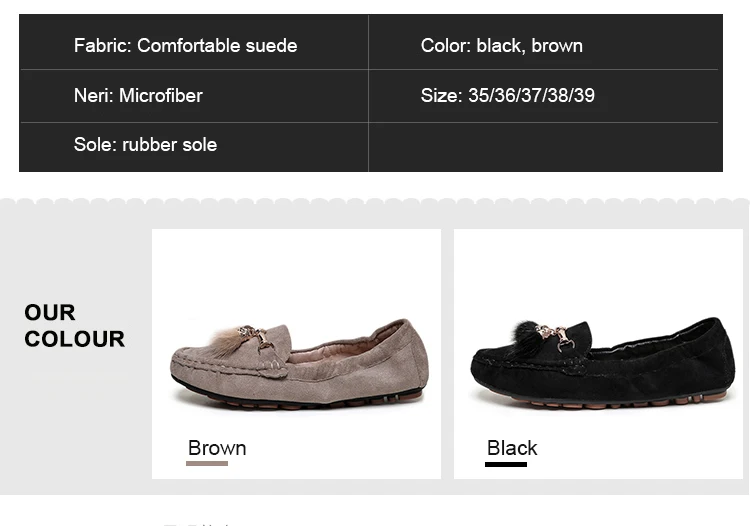Click the Size: 35/36/37/38/39 text
The image size is (750, 526).
click(x=507, y=96)
